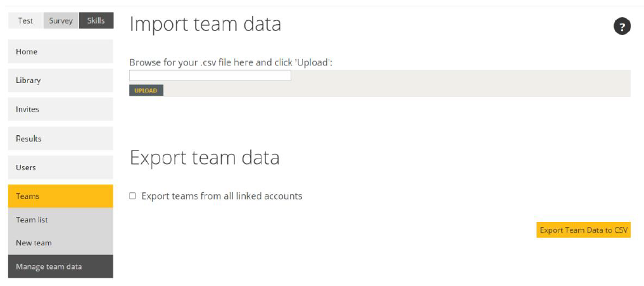Switch to the Skills tab
This screenshot has width=644, height=286.
[x=96, y=20]
